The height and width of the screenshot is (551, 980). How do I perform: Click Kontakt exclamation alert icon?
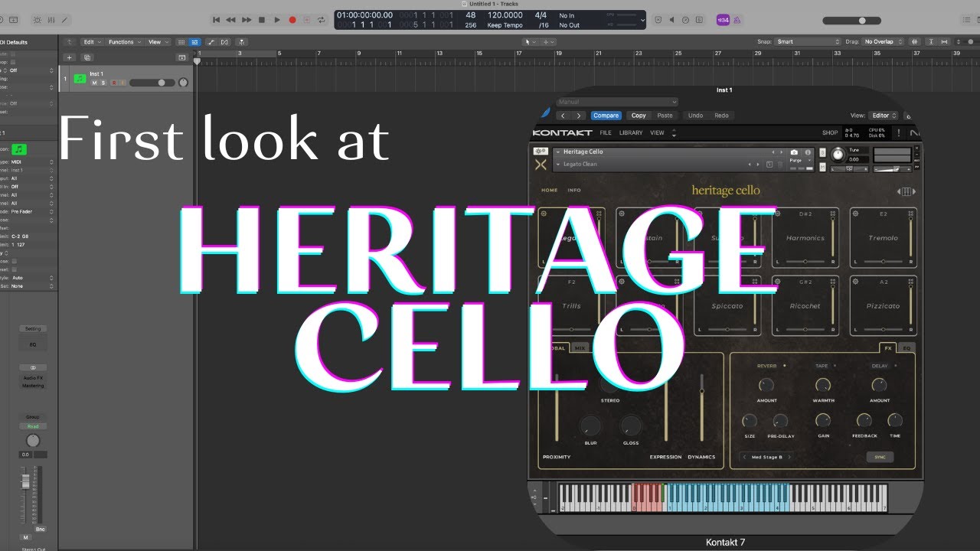point(898,133)
